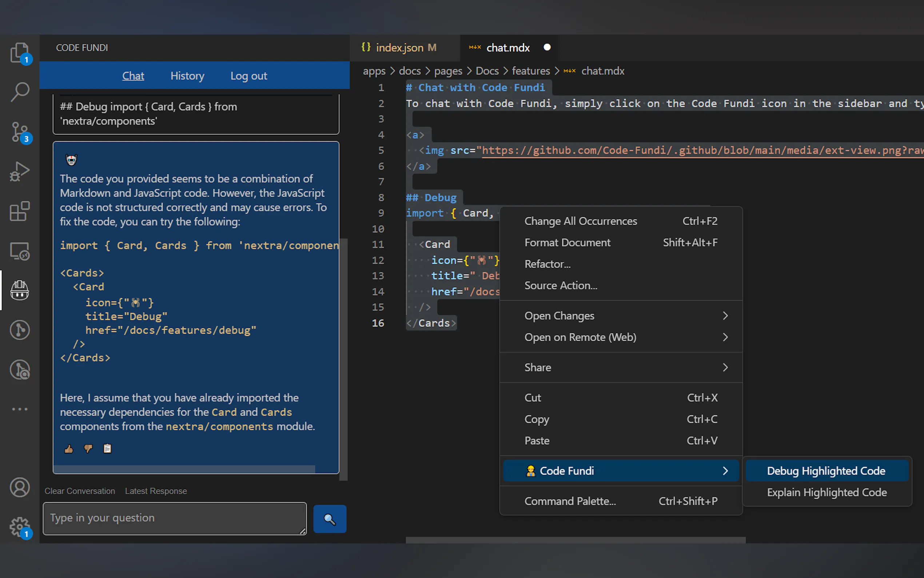
Task: Click the '# Chat with Code Fundi' heading
Action: tap(475, 88)
